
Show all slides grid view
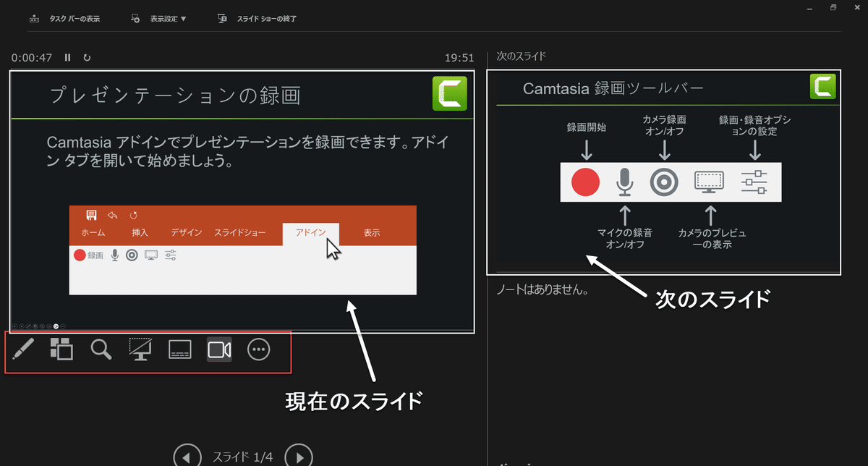click(61, 349)
